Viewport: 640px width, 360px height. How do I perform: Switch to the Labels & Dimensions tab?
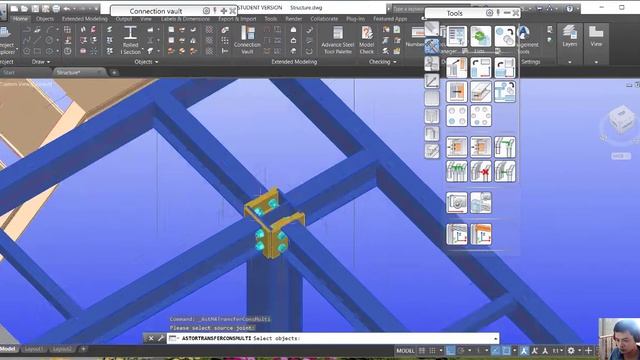185,19
